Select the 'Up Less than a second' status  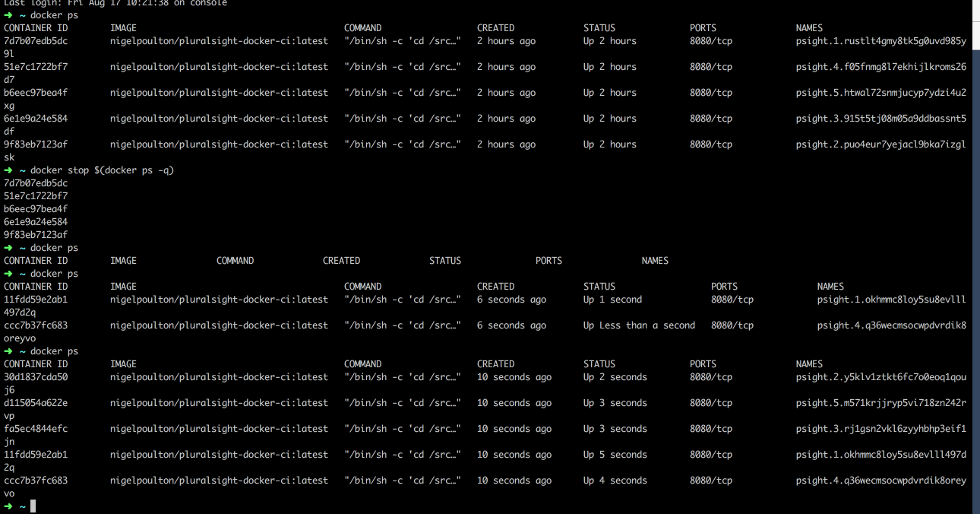point(640,325)
